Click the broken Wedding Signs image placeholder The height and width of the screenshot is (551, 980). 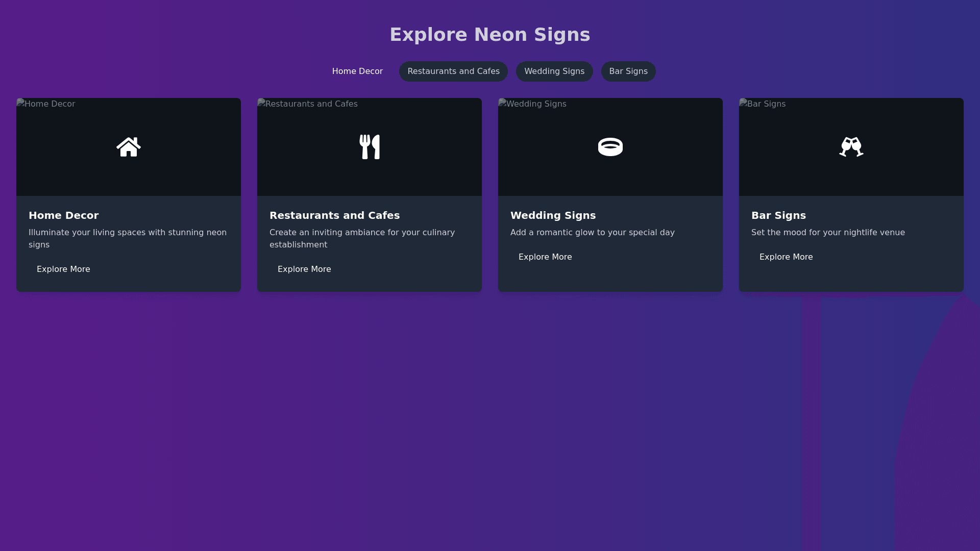tap(532, 104)
